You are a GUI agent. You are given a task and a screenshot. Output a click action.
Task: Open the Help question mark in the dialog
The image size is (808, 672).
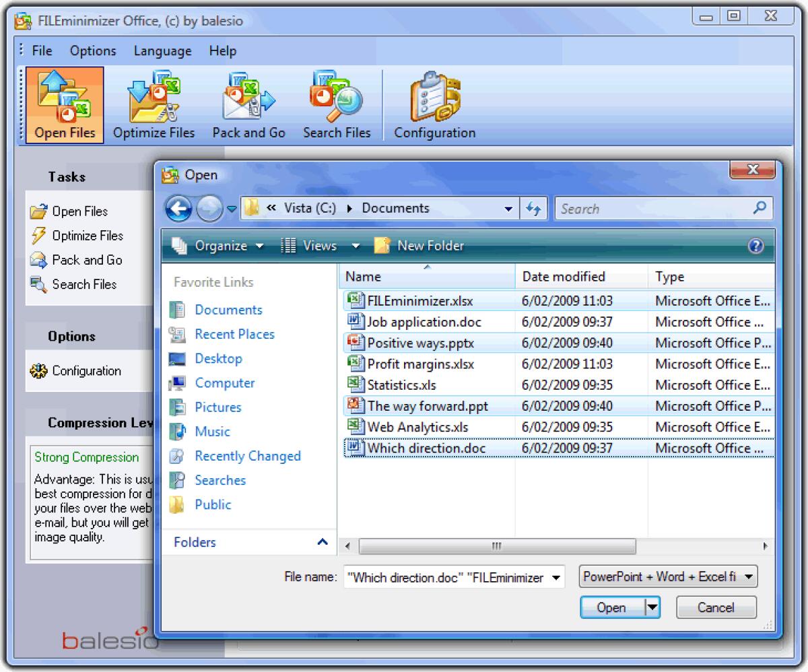coord(755,246)
